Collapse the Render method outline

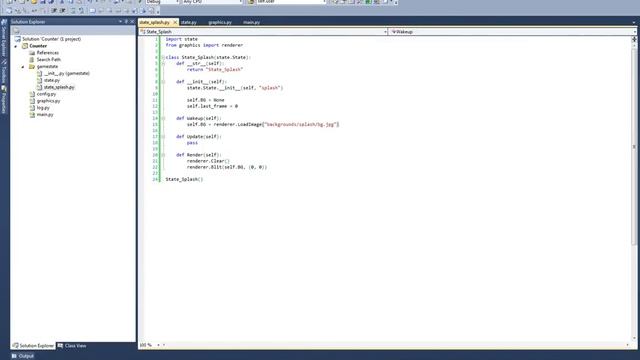click(163, 155)
